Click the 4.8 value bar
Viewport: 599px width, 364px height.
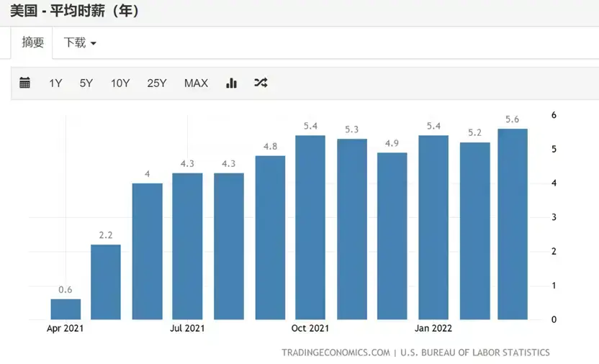270,237
